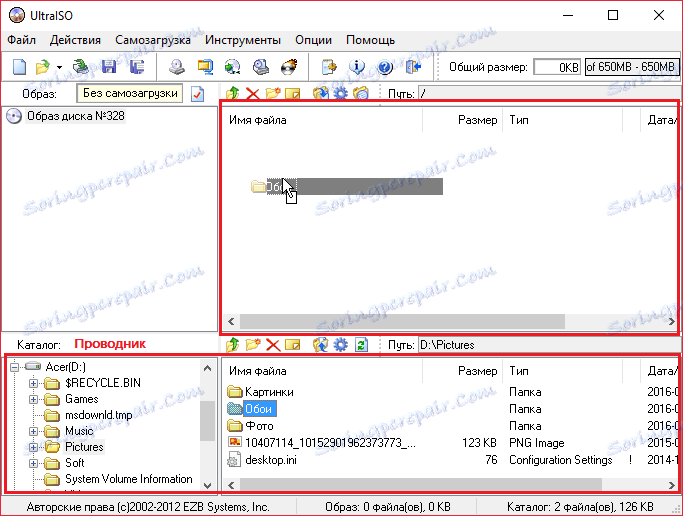Select the Фото folder in file list
The height and width of the screenshot is (516, 683).
(259, 425)
